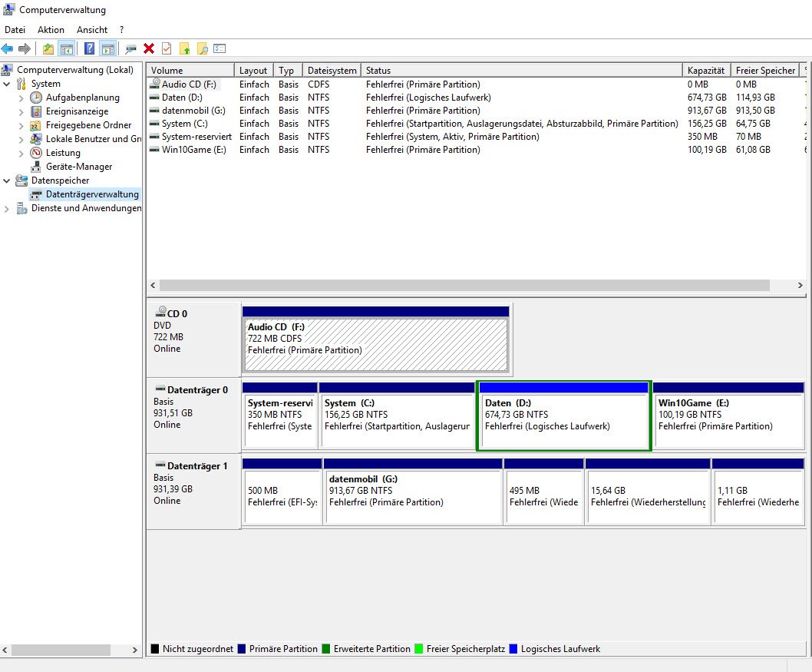Sort by Kapazität column header

[706, 71]
